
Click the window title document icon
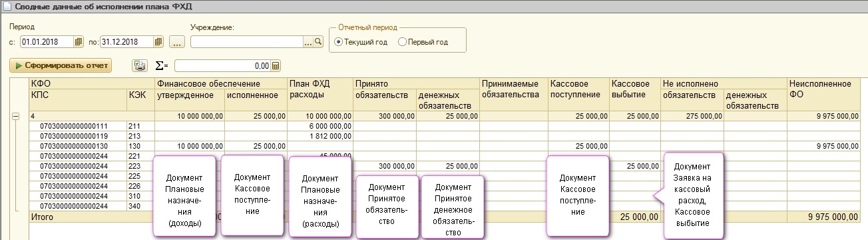(5, 6)
